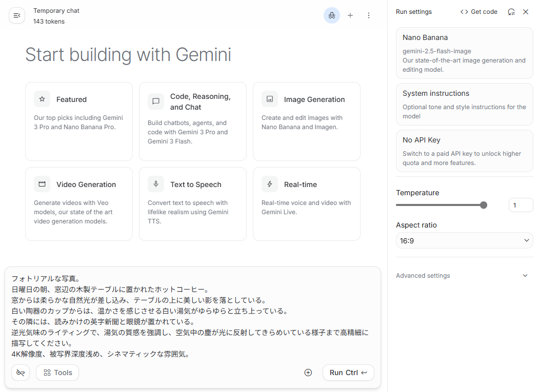Screen dimensions: 539x392
Task: Open the three-dot more options menu
Action: (x=369, y=16)
